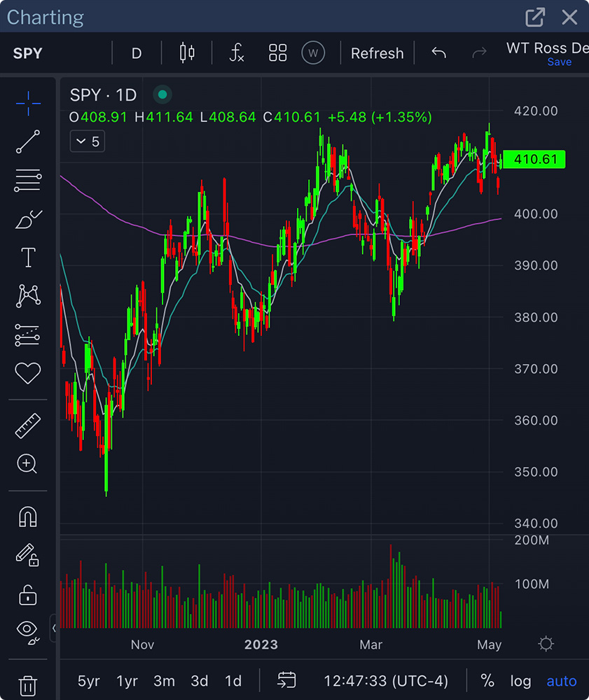Click the heart favorites icon
The width and height of the screenshot is (589, 700).
(x=28, y=373)
